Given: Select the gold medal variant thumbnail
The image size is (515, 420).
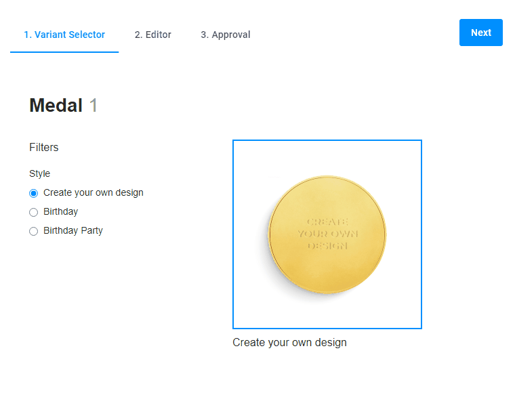Looking at the screenshot, I should pyautogui.click(x=327, y=234).
